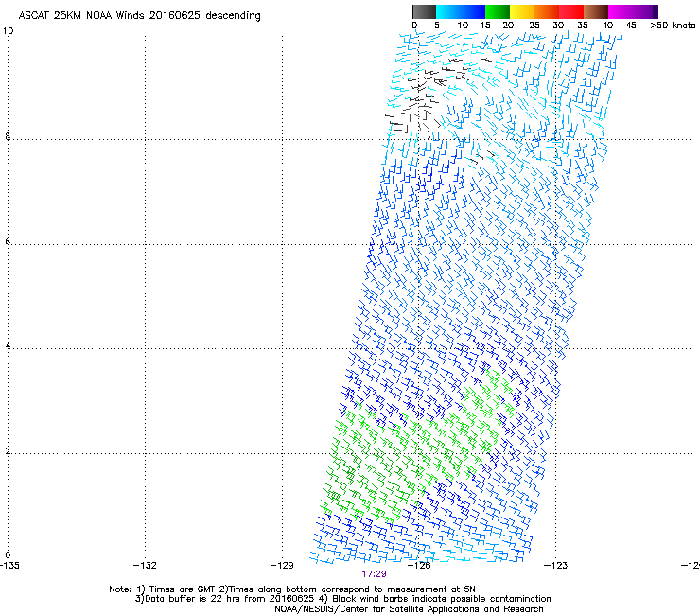Click the '>50 knots' legend label
This screenshot has width=700, height=615.
click(x=673, y=26)
